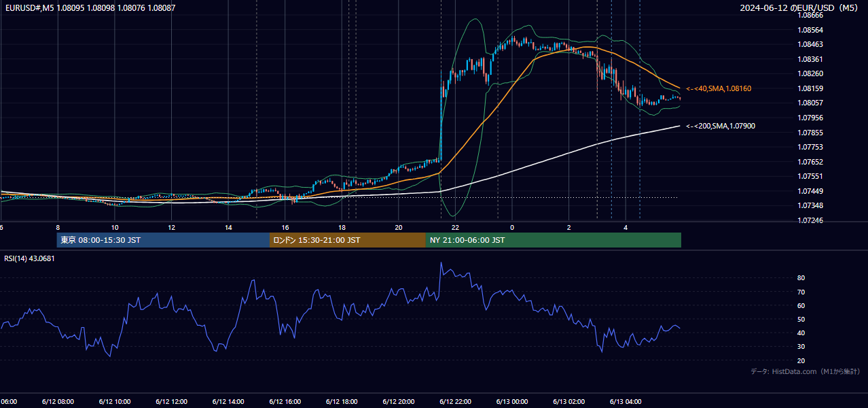The width and height of the screenshot is (868, 408).
Task: Click price axis value 1.07855
Action: click(x=809, y=133)
